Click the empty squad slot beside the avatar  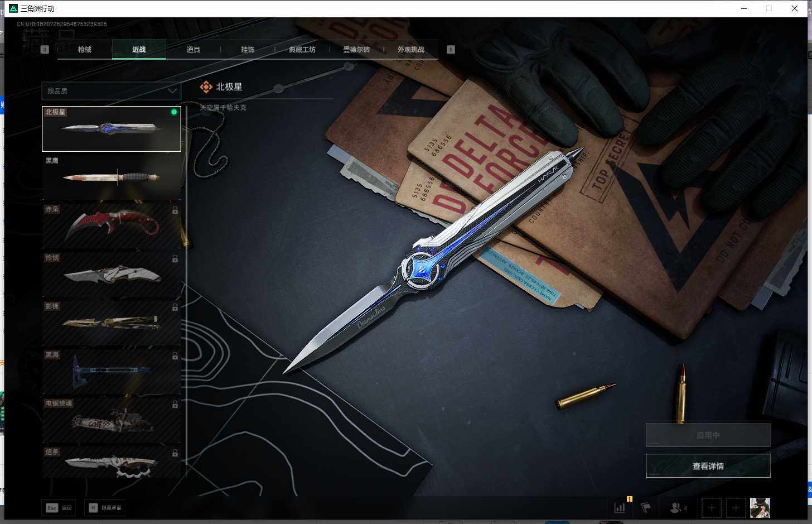[x=736, y=508]
